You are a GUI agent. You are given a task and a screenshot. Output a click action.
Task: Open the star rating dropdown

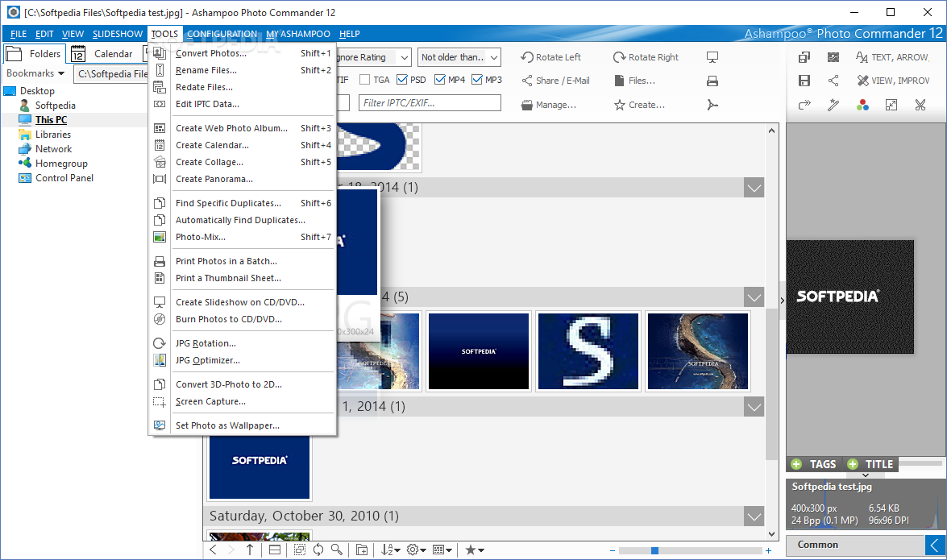click(x=475, y=550)
